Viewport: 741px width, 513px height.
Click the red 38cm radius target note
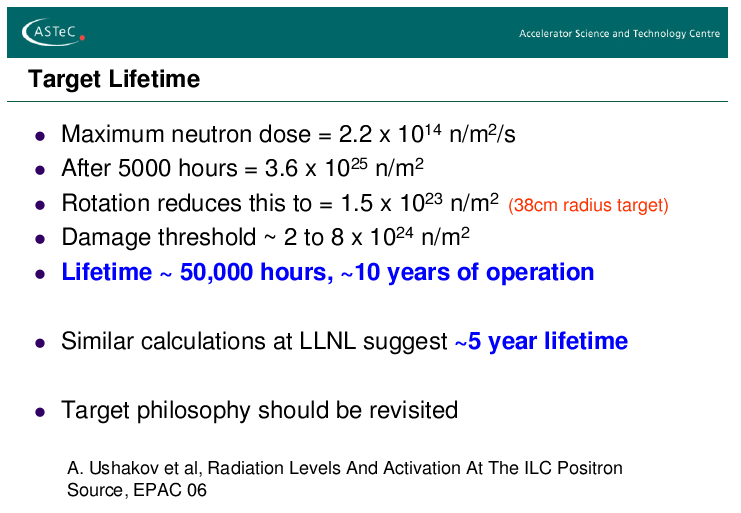[x=588, y=206]
